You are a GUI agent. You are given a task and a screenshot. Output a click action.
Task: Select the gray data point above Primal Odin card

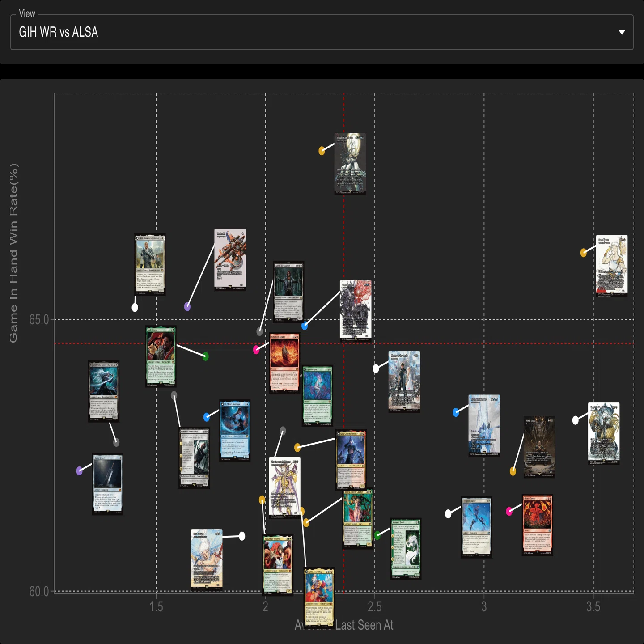pos(174,395)
